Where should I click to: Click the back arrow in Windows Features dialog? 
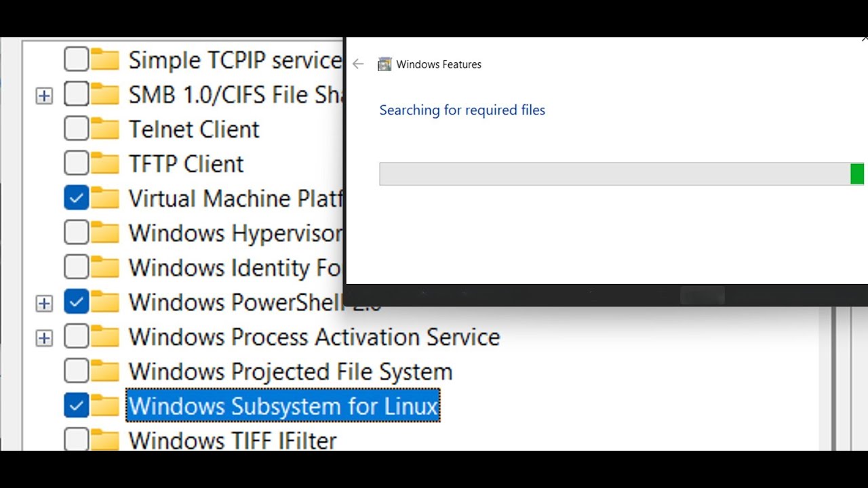point(358,64)
